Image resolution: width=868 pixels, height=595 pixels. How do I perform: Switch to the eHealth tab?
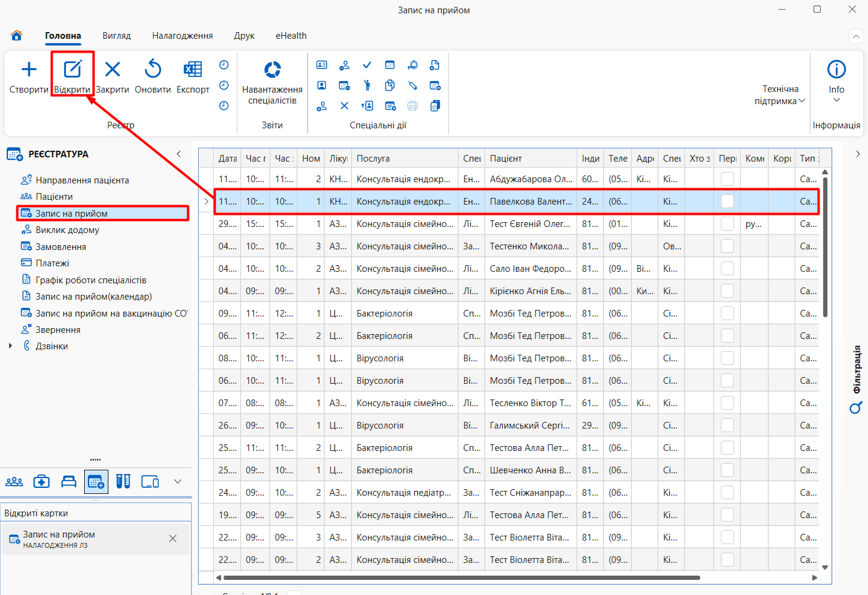291,36
